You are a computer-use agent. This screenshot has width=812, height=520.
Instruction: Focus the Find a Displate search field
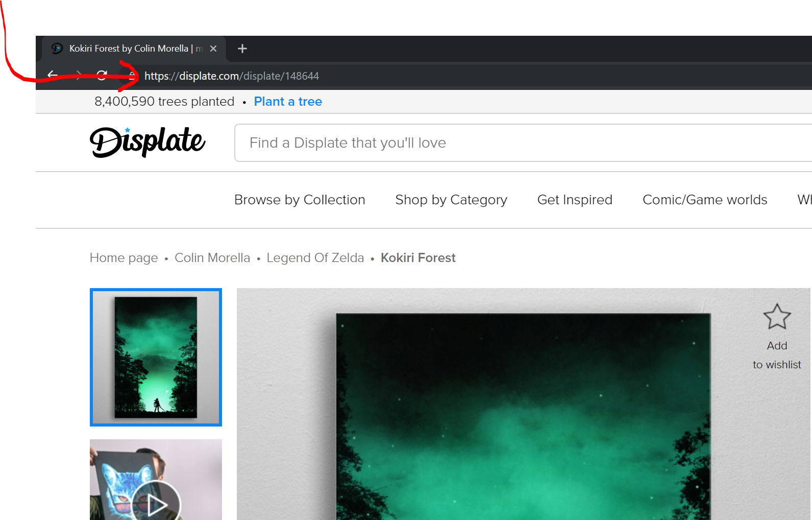pos(523,143)
